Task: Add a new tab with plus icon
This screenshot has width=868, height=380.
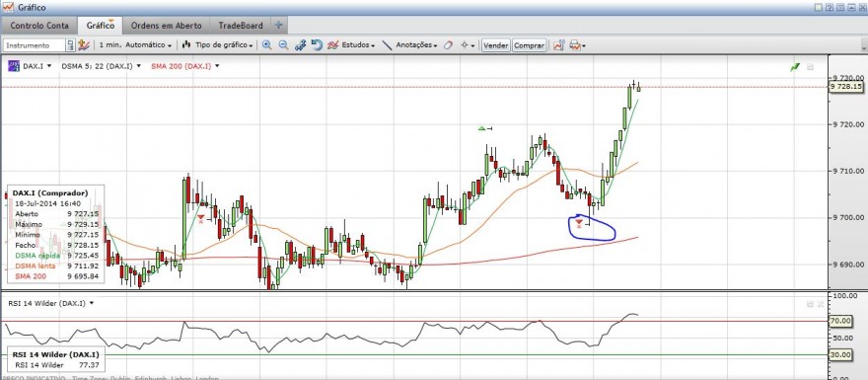Action: point(278,26)
